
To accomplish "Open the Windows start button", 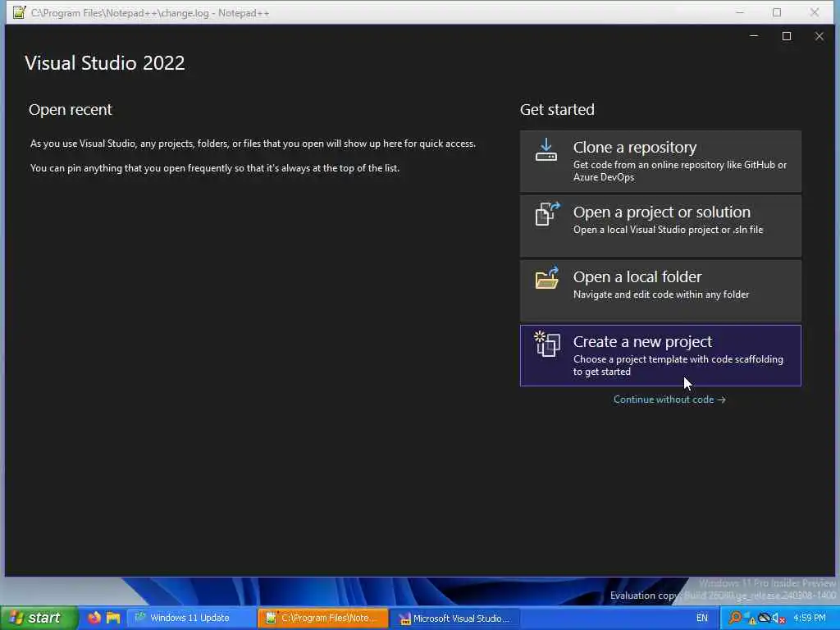I will pyautogui.click(x=39, y=618).
